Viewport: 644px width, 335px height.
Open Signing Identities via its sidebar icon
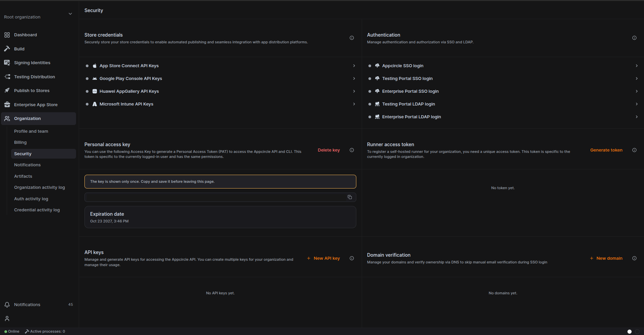[7, 63]
